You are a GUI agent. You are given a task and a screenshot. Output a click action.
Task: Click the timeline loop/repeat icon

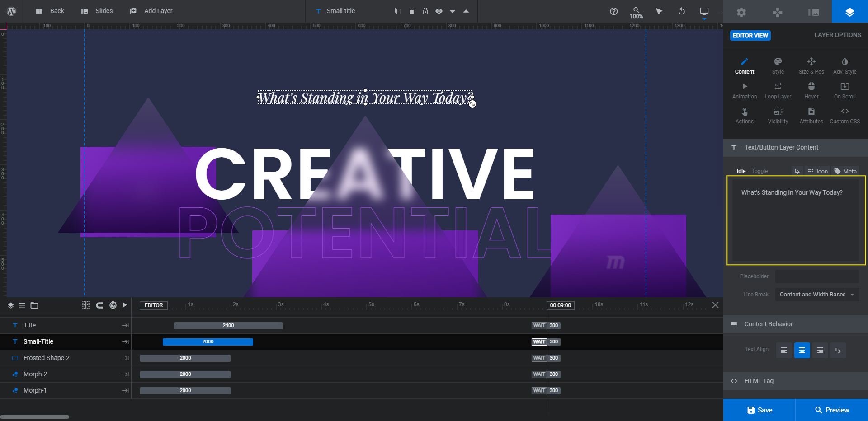[99, 305]
